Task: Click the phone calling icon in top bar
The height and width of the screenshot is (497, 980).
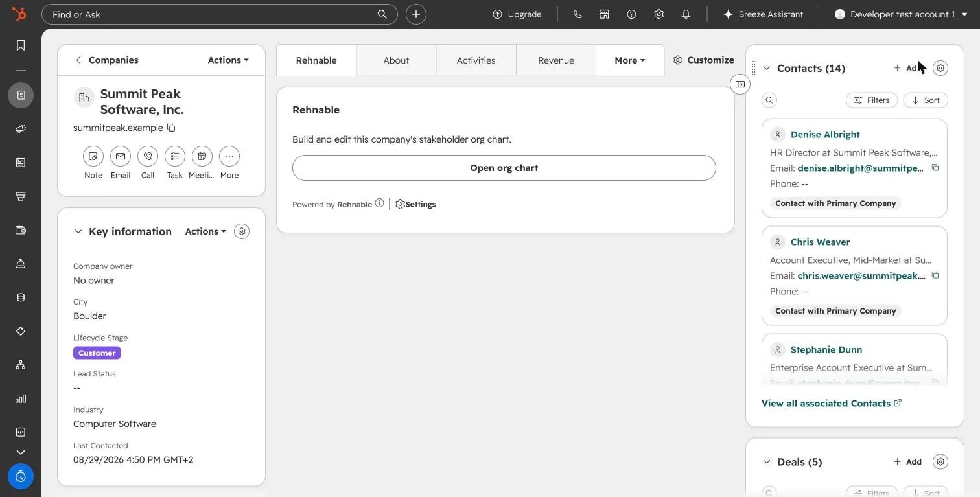Action: (577, 14)
